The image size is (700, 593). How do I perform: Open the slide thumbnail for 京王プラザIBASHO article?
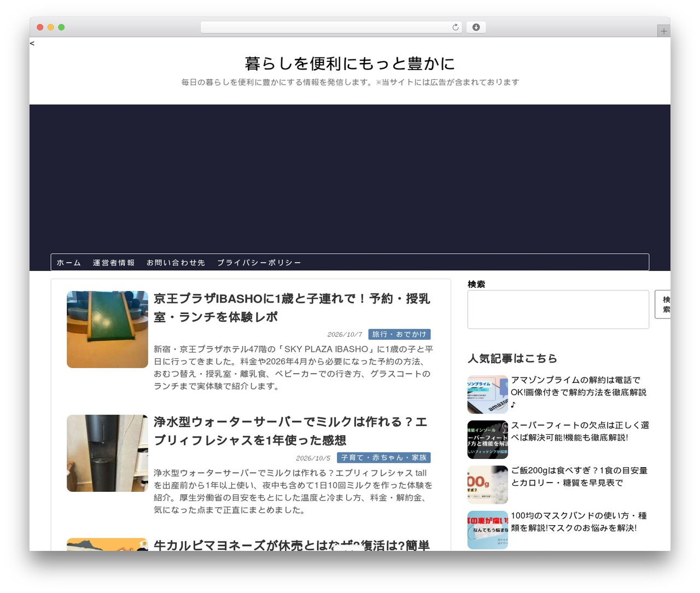[x=107, y=329]
